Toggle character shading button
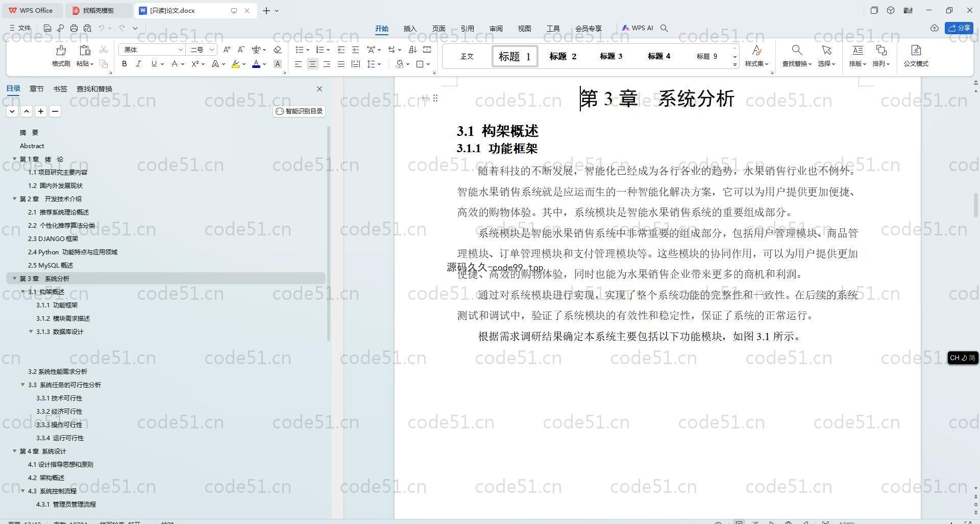Screen dimensions: 980x524 pos(277,64)
